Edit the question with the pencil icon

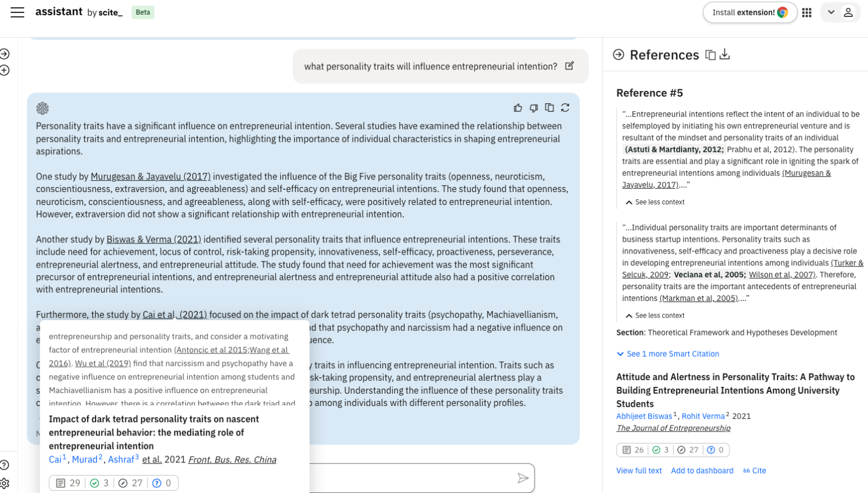click(570, 66)
